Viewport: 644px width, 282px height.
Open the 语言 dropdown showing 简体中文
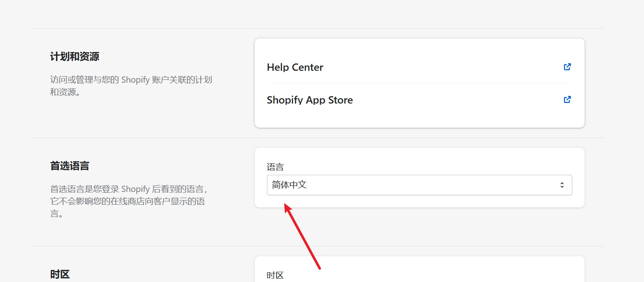419,185
